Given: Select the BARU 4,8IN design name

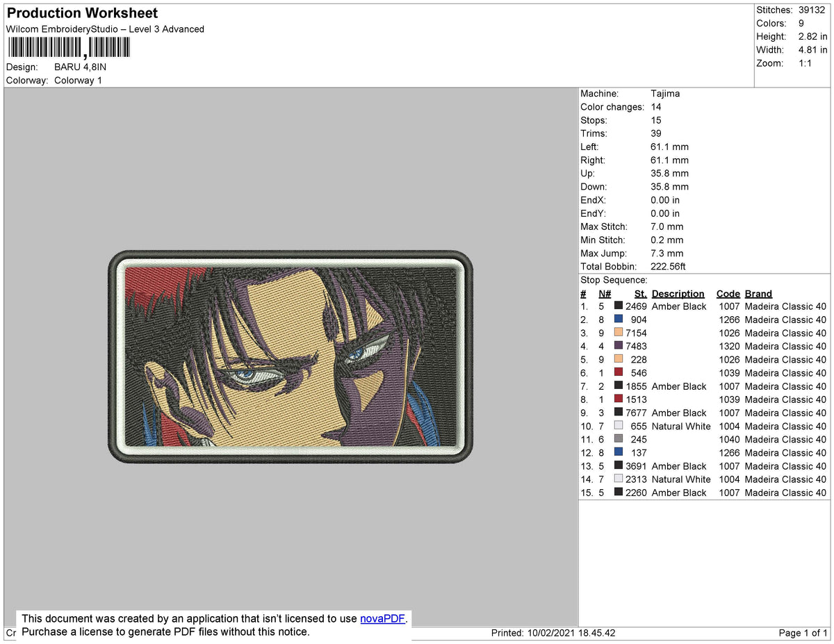Looking at the screenshot, I should 79,67.
